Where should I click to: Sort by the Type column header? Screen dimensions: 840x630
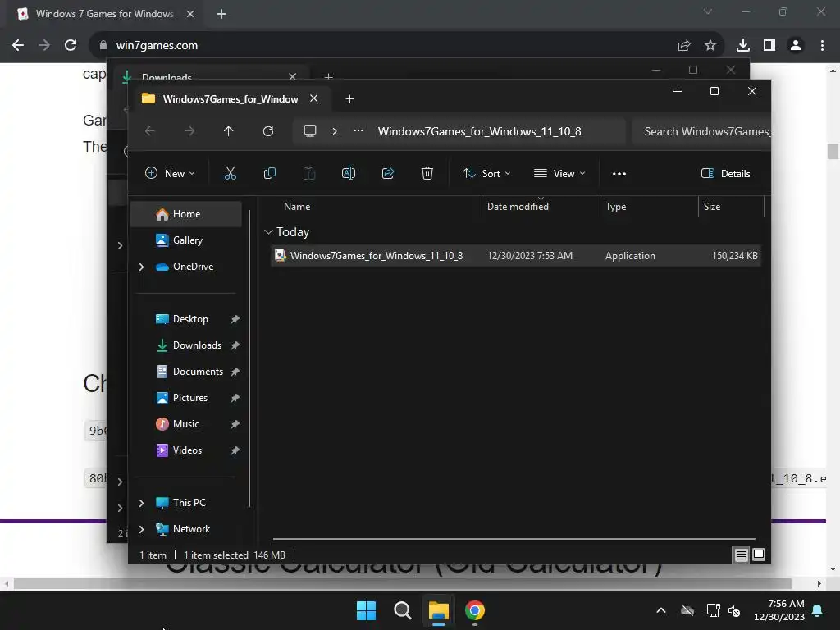(x=615, y=207)
